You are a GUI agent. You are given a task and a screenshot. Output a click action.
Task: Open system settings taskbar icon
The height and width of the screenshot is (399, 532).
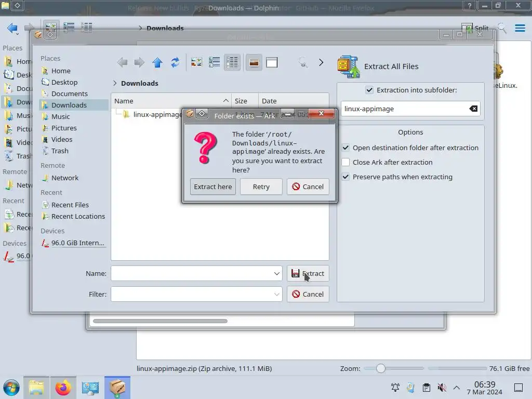point(90,388)
